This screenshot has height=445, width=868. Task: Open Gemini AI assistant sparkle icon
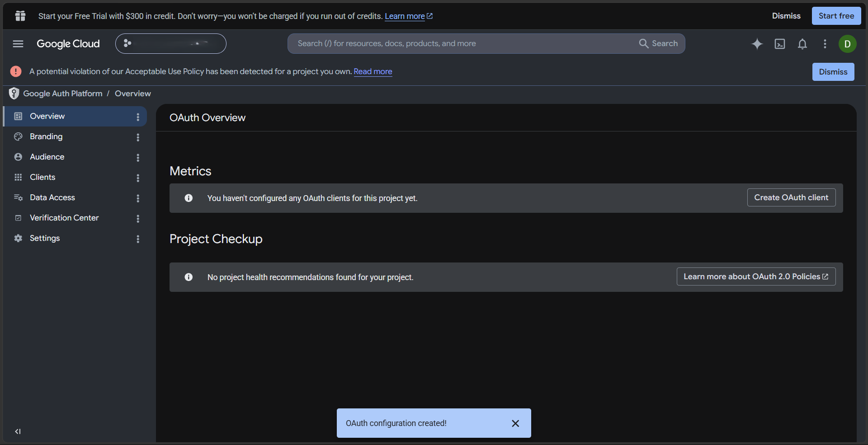coord(757,44)
